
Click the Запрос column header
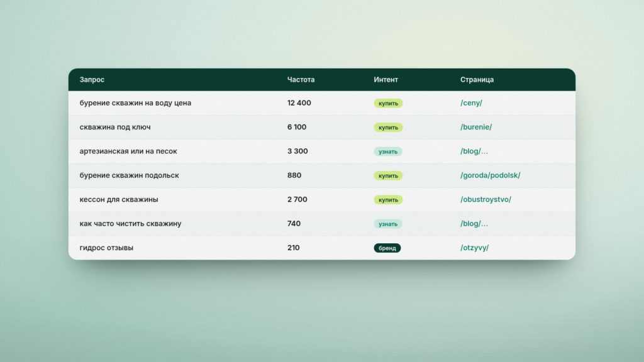click(92, 80)
